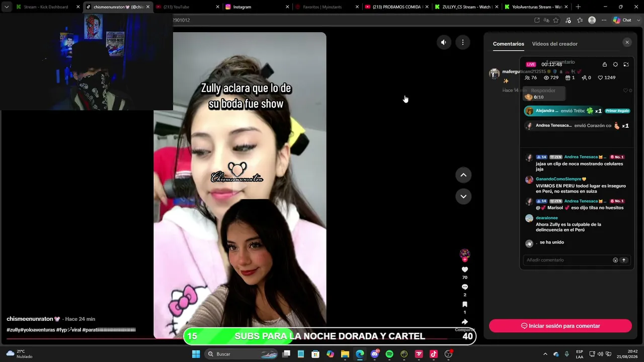This screenshot has height=362, width=644.
Task: Switch to the Stream - Kick Dashboard tab
Action: click(x=47, y=7)
